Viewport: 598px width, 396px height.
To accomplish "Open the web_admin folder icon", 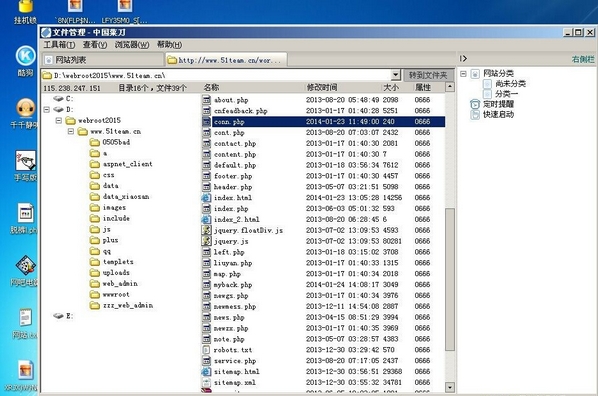I will pos(95,284).
